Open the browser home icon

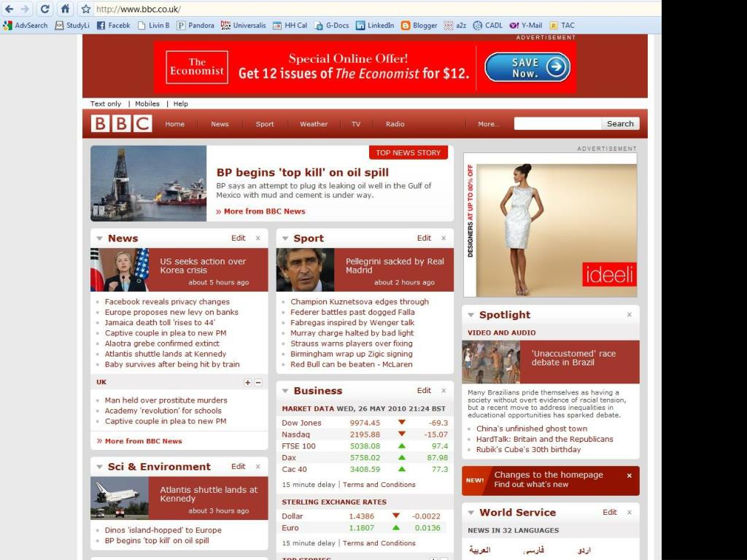65,9
